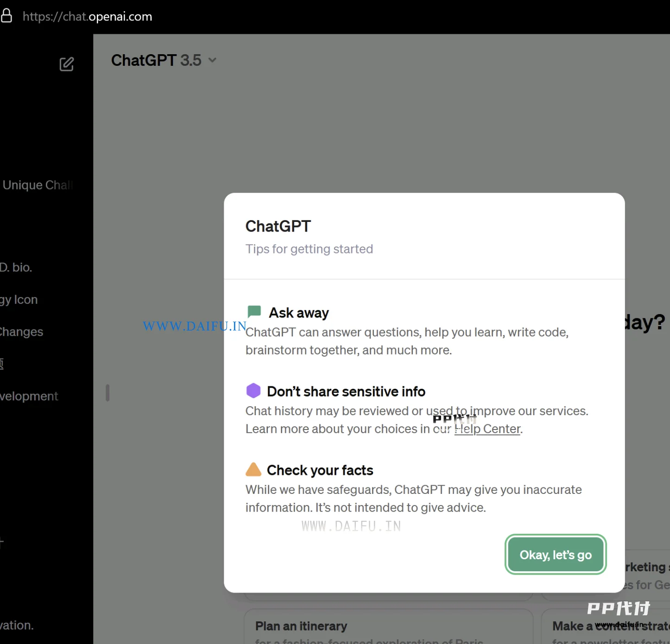Open the sidebar chat ending in 'velopment'
Screen dimensions: 670x644
[x=29, y=396]
